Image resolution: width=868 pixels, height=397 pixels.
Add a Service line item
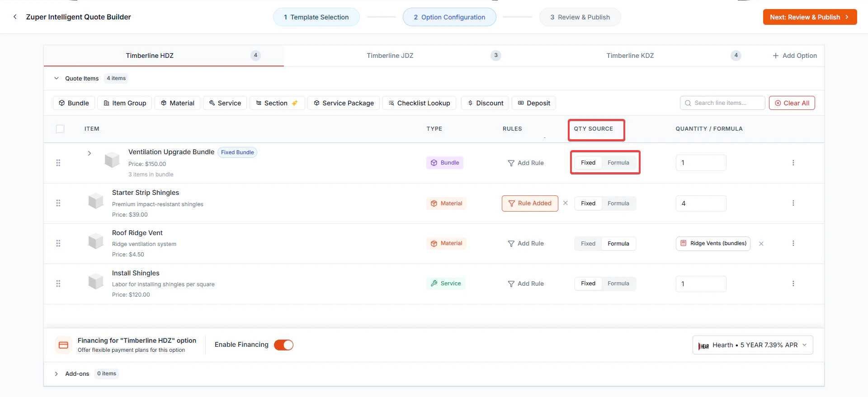pos(225,103)
